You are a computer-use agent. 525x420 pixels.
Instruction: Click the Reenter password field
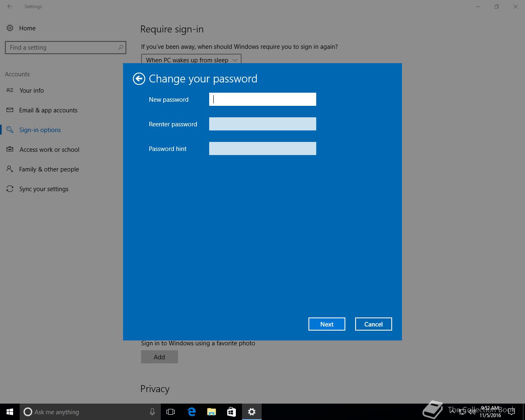(262, 124)
